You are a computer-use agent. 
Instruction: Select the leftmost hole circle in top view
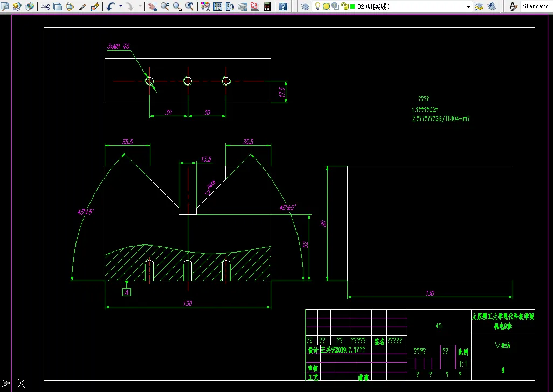pos(149,81)
